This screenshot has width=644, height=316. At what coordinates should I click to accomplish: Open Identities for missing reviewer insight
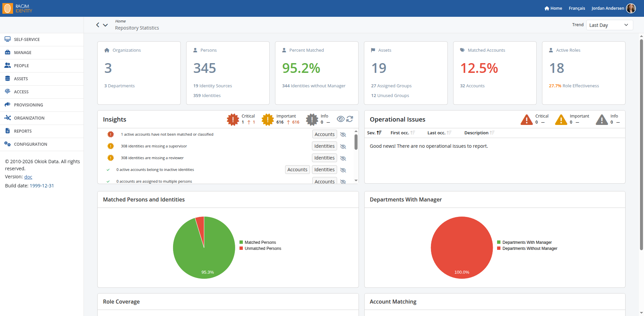click(x=324, y=157)
